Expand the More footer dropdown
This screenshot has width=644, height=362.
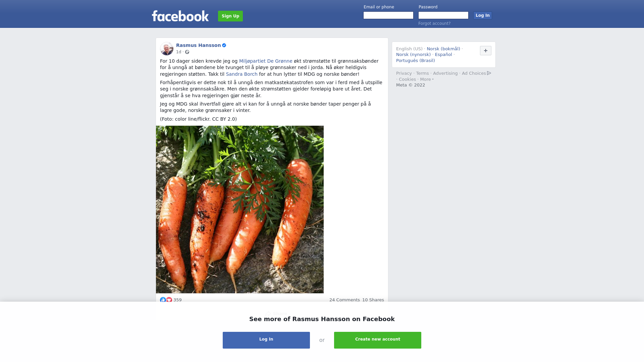tap(427, 79)
